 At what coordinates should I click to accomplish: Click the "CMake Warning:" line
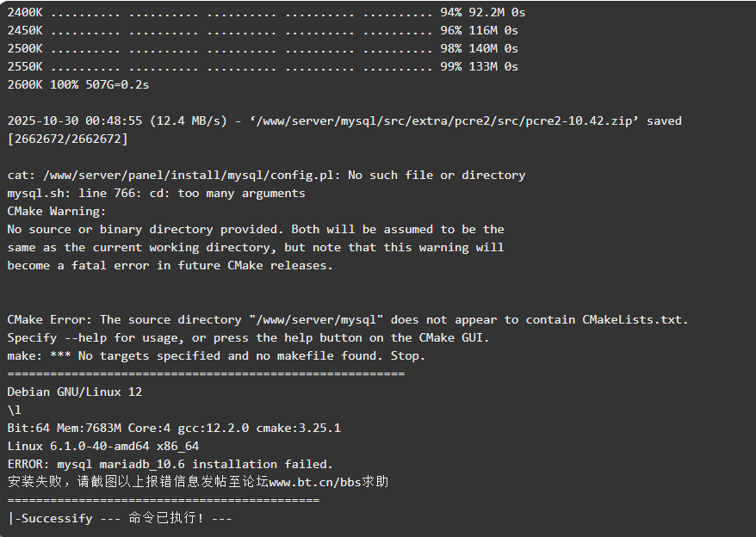[x=57, y=211]
